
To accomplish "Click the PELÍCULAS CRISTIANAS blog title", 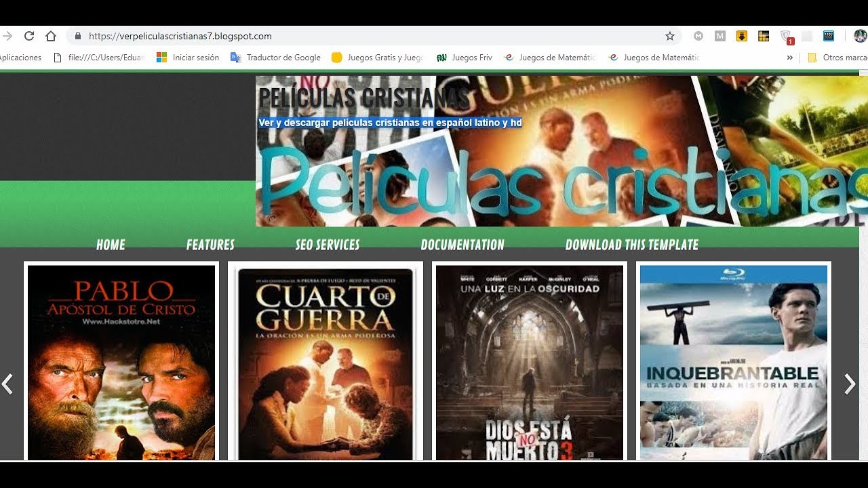I will point(363,98).
